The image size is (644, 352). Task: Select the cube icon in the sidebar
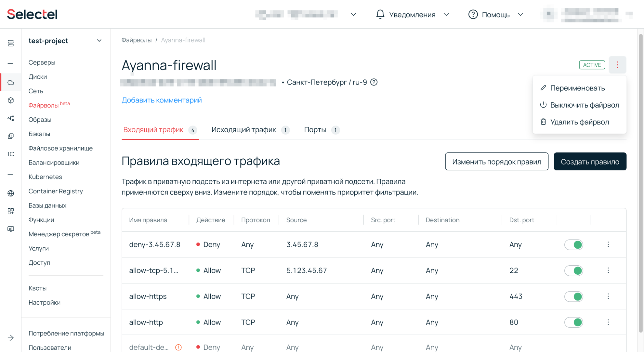pyautogui.click(x=11, y=100)
